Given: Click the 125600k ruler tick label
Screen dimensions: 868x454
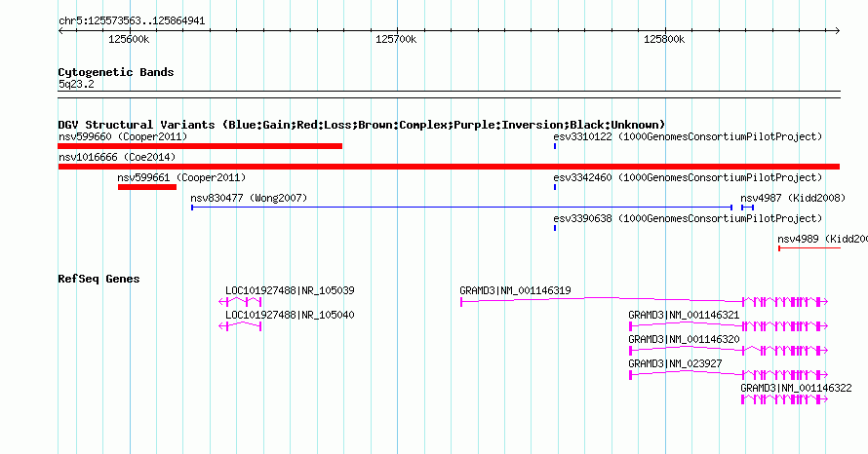Looking at the screenshot, I should tap(129, 39).
